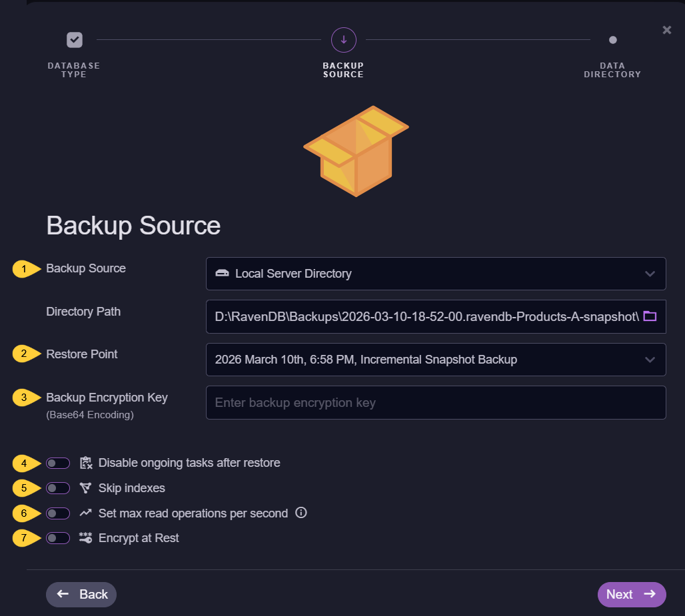
Task: Click the filter icon next to Skip indexes
Action: [x=85, y=487]
